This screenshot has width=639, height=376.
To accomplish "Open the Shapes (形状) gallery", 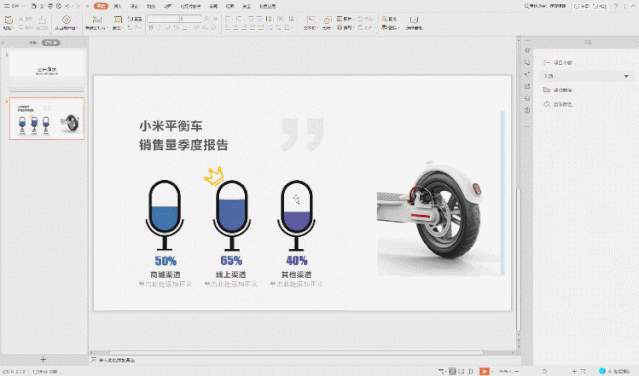I will click(327, 22).
